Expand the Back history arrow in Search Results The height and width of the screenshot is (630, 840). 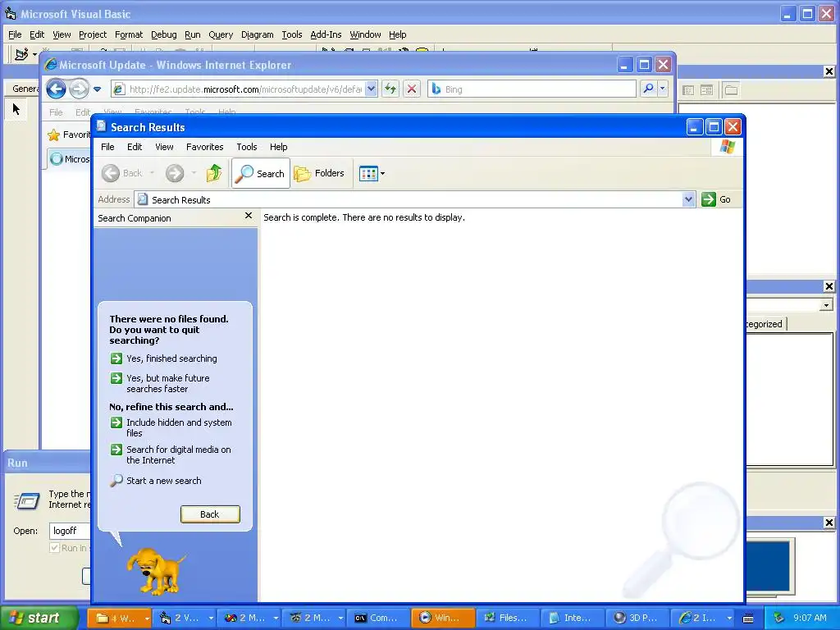[152, 173]
